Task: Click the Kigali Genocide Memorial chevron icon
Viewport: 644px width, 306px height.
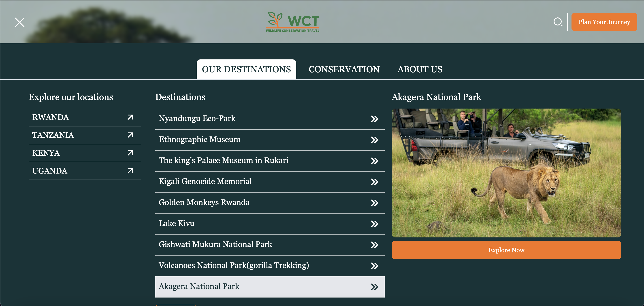Action: [374, 182]
